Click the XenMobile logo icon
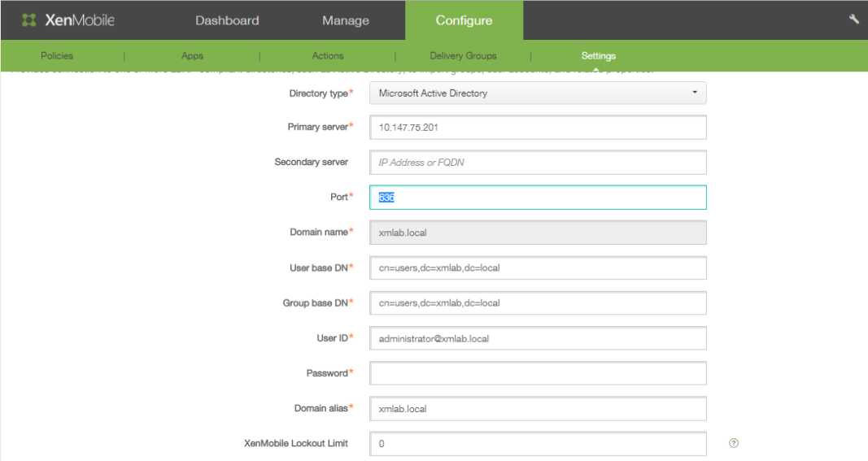This screenshot has height=461, width=868. click(28, 20)
